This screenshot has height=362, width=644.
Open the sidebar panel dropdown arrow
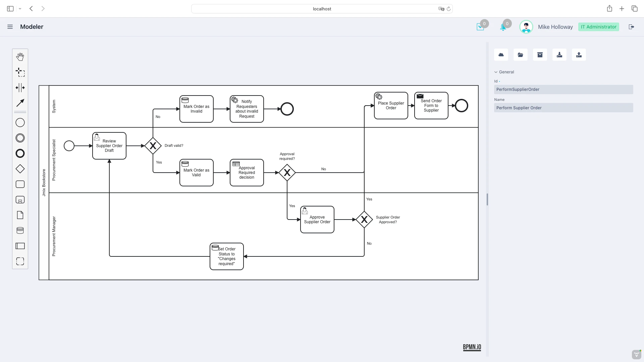20,8
